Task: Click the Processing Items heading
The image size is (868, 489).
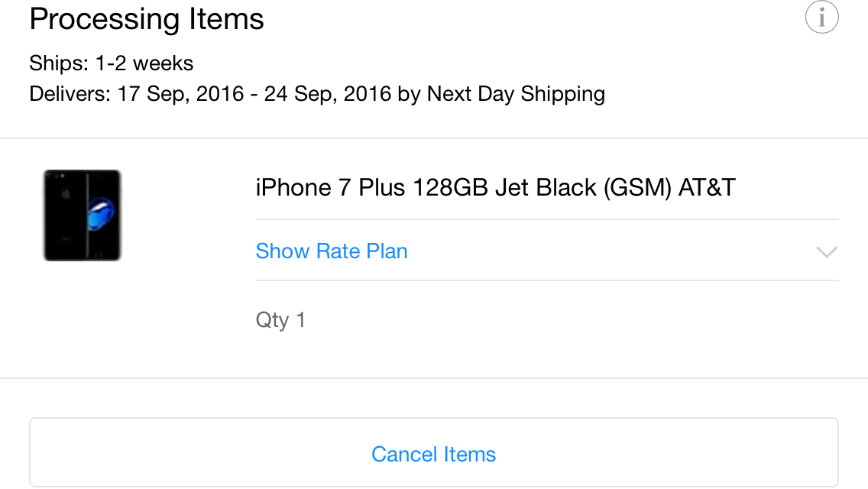Action: pos(147,19)
